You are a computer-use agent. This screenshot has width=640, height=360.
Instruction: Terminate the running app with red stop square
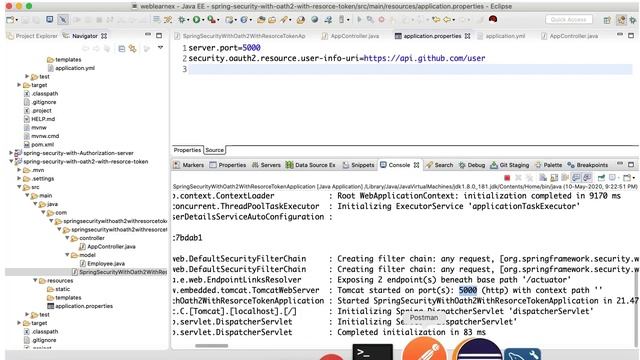[507, 178]
